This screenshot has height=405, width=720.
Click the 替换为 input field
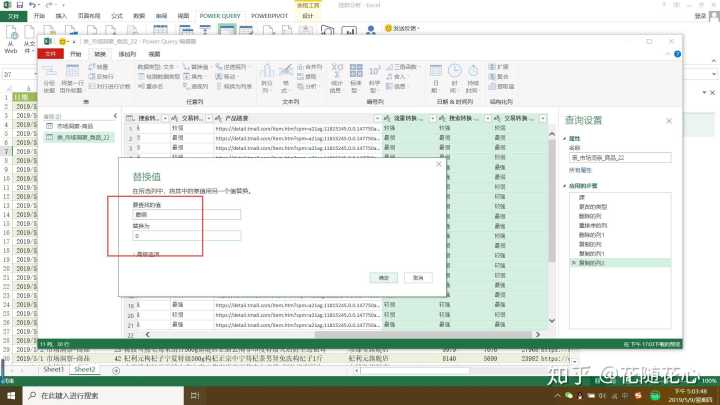[172, 236]
